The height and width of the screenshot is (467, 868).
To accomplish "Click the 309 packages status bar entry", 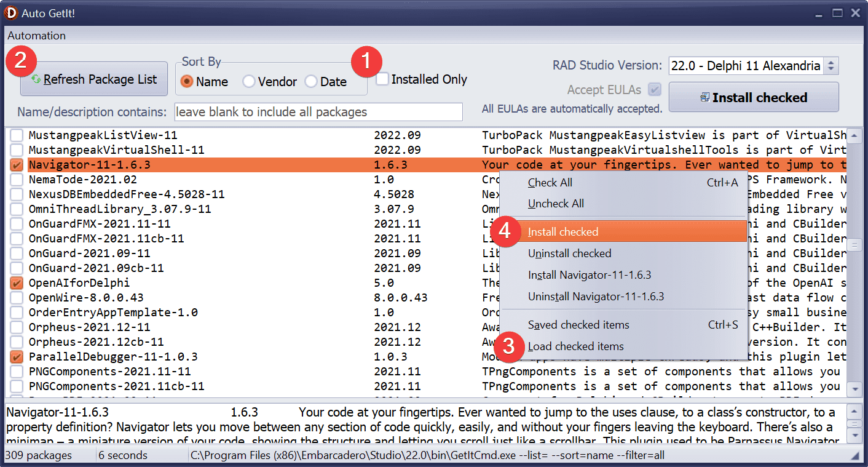I will click(38, 456).
